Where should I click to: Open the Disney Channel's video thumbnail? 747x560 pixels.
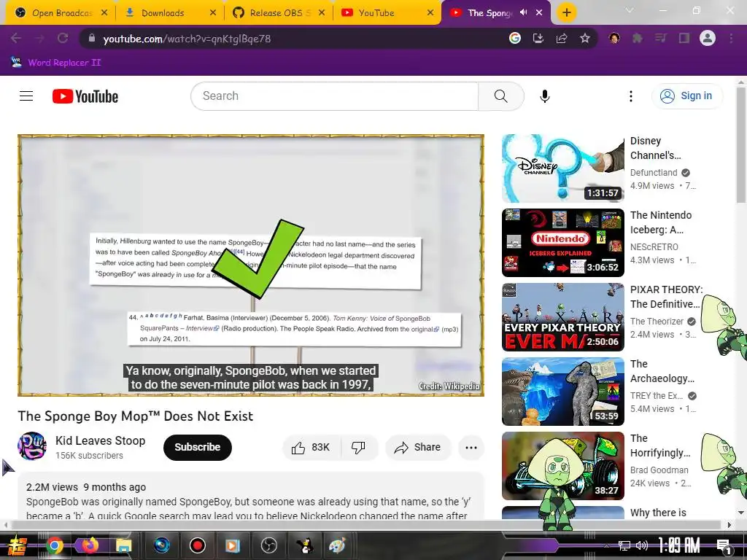pyautogui.click(x=562, y=168)
